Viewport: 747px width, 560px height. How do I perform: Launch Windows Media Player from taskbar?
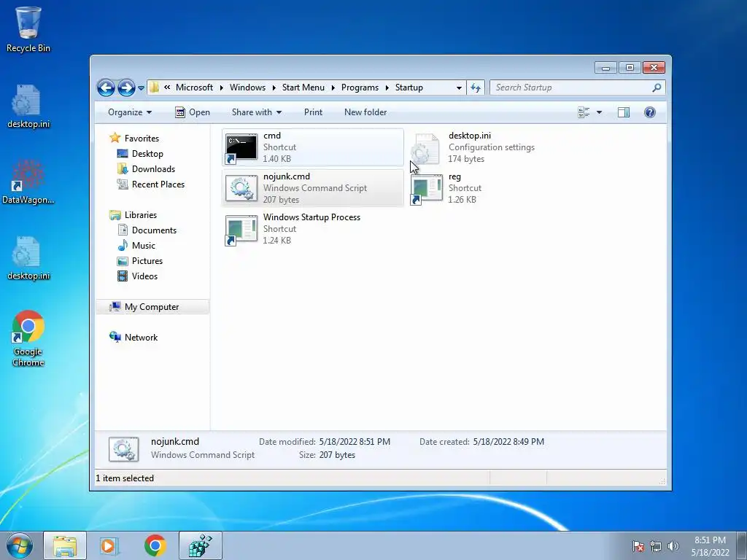pyautogui.click(x=109, y=545)
